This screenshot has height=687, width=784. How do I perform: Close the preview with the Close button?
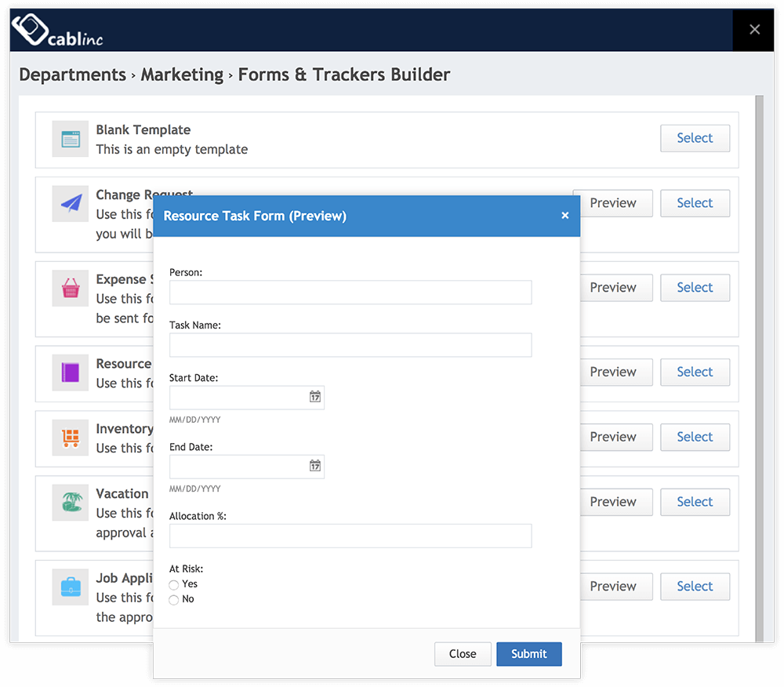(x=463, y=653)
